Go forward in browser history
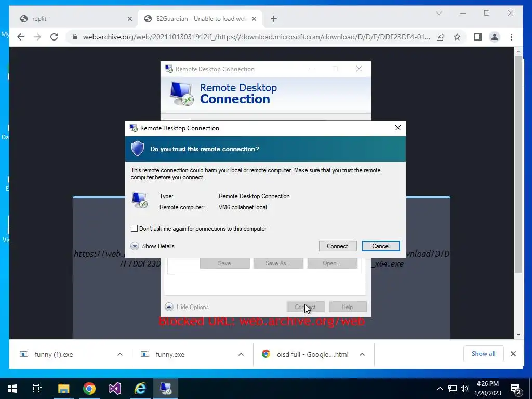 coord(37,37)
